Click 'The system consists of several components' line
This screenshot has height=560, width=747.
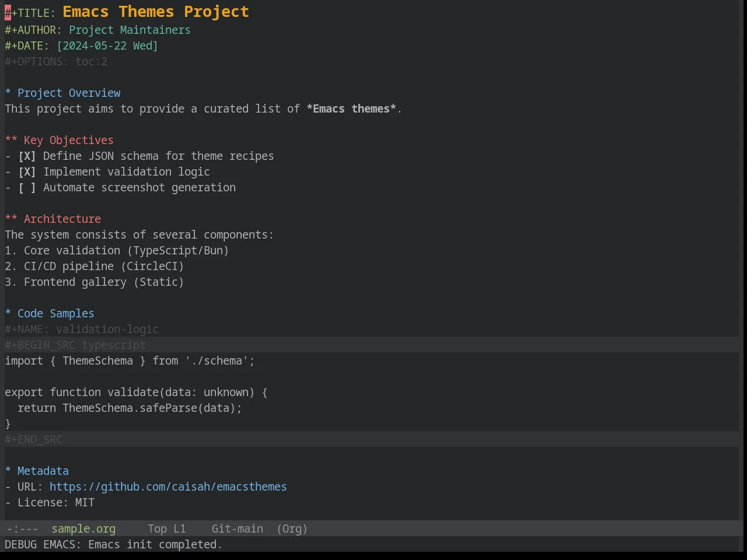click(x=139, y=235)
